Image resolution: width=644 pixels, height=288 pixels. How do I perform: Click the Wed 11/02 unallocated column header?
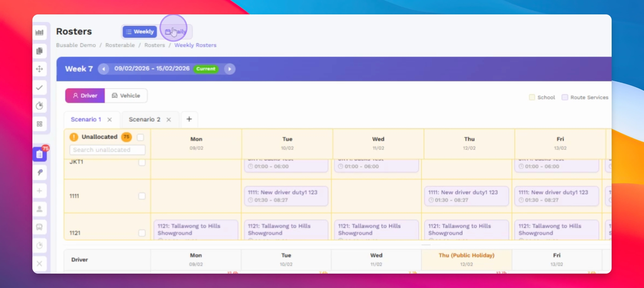(378, 143)
